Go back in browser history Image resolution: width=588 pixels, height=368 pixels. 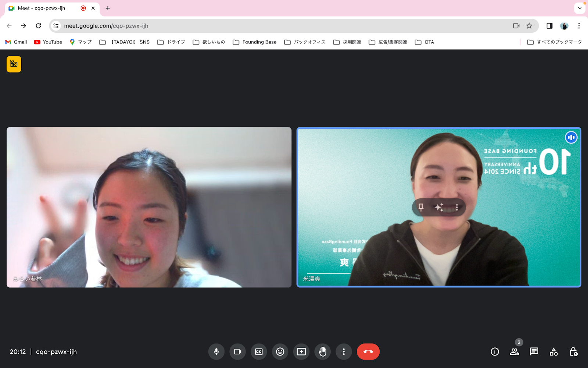point(9,26)
